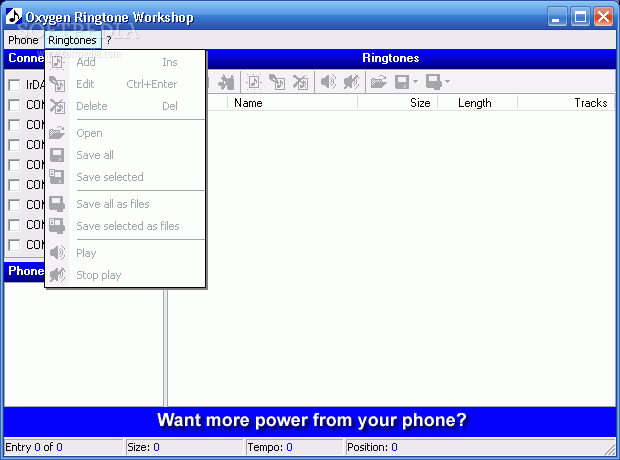Click the music note title bar icon
Screen dimensions: 620x460
(13, 17)
